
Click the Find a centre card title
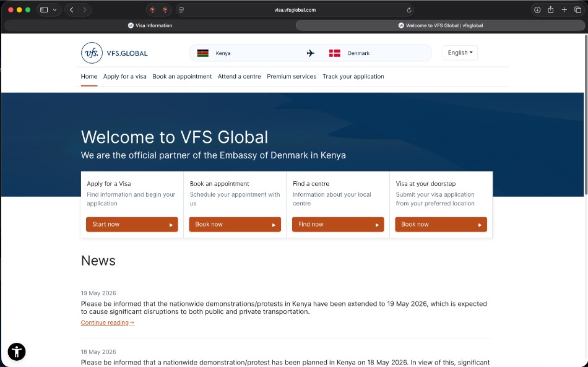tap(311, 184)
